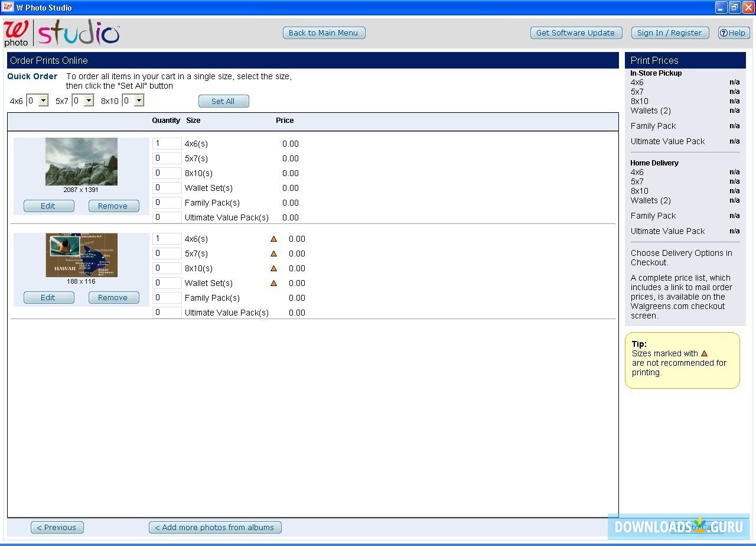Select the Hawaii map photo thumbnail

82,255
